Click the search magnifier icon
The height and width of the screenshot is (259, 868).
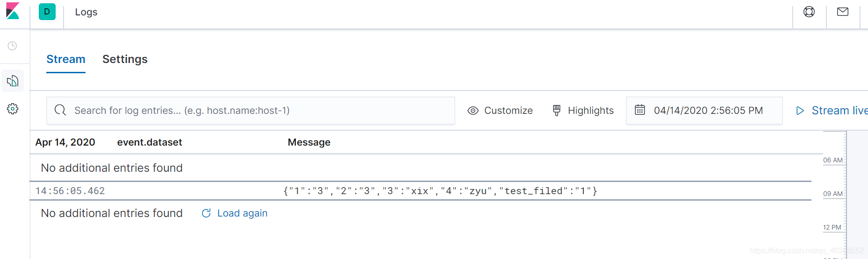(60, 110)
